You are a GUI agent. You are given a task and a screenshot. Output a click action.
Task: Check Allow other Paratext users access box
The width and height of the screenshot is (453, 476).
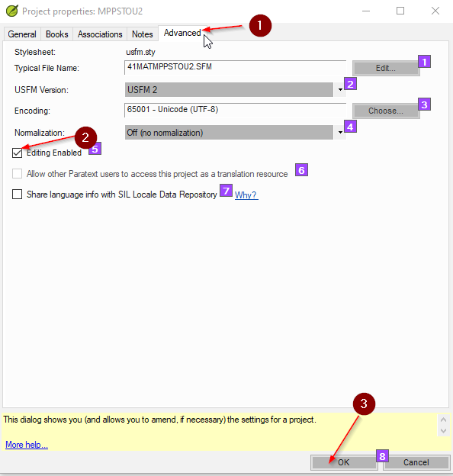(x=18, y=174)
